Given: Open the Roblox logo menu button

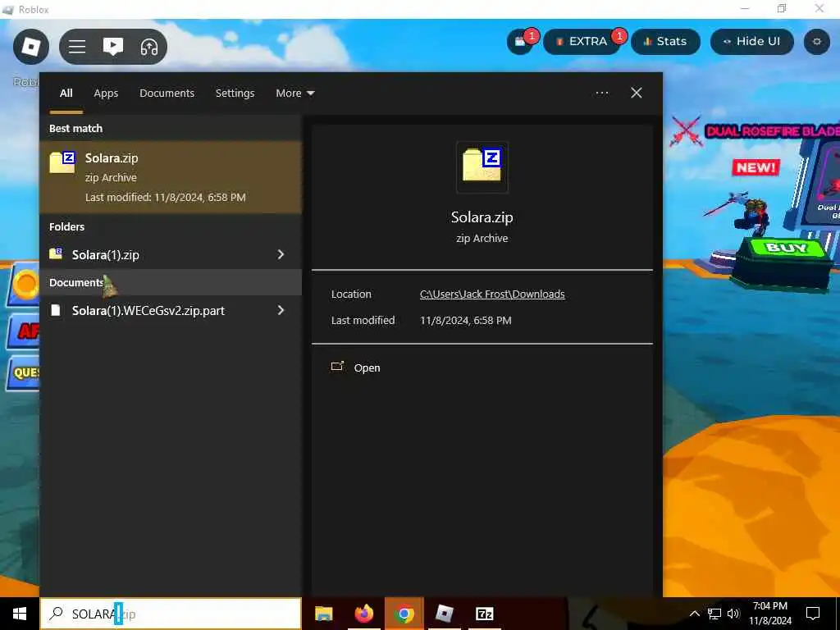Looking at the screenshot, I should pyautogui.click(x=31, y=47).
